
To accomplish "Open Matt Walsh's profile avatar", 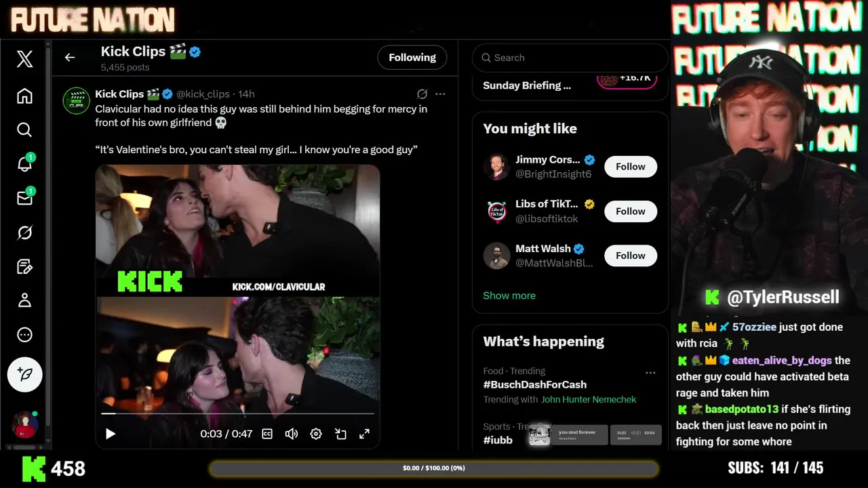I will click(x=496, y=256).
